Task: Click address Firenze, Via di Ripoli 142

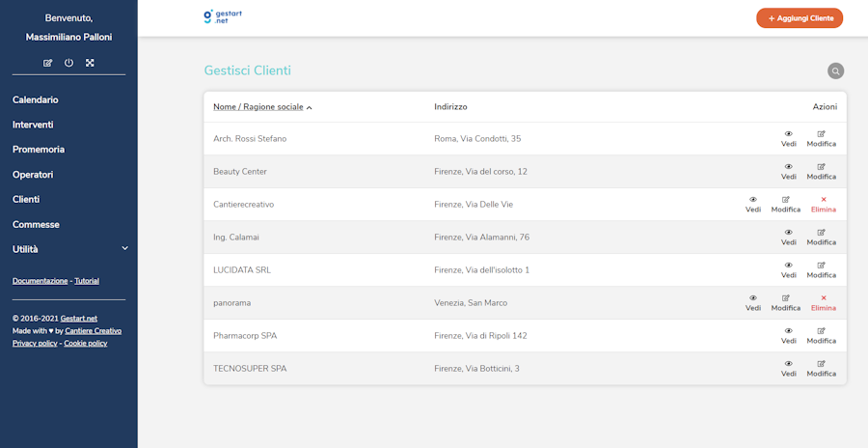Action: 480,336
